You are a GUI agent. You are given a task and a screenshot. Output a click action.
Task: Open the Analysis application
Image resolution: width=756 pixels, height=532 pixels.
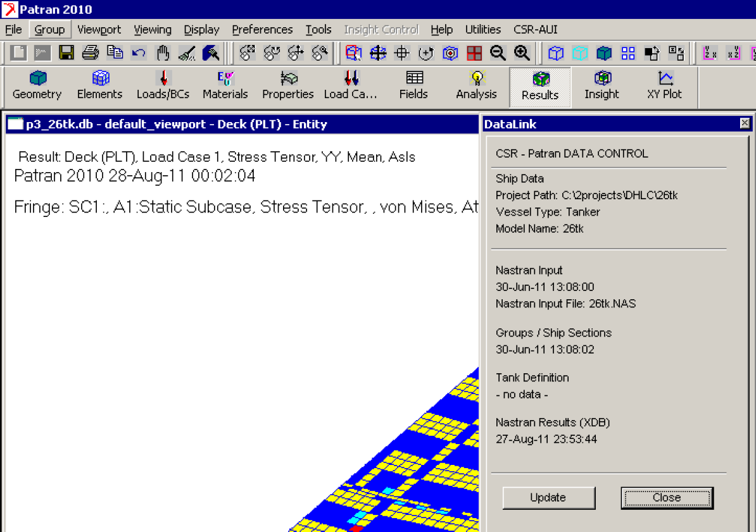[x=476, y=86]
